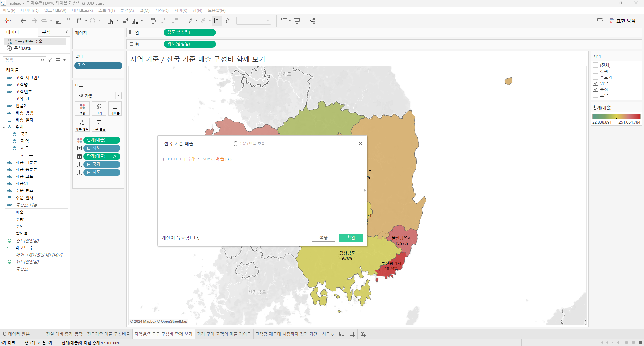This screenshot has width=644, height=346.
Task: Click the Tooltip (도구 설명) marks card button
Action: (x=99, y=125)
